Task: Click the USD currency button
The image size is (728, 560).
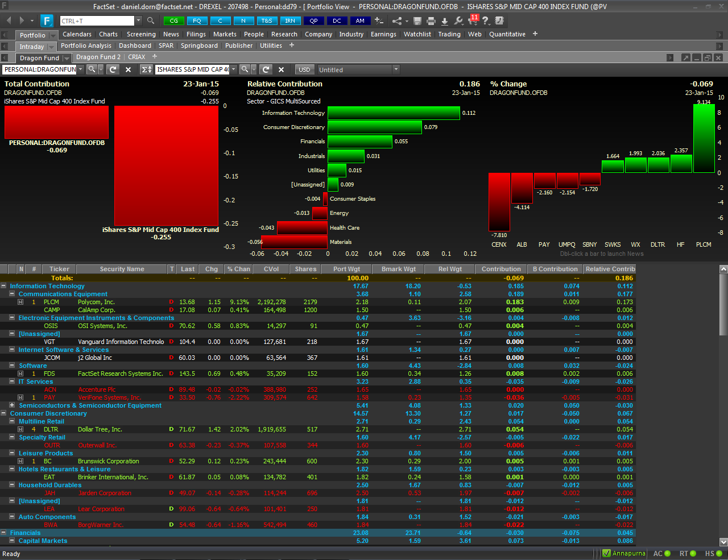Action: tap(304, 69)
